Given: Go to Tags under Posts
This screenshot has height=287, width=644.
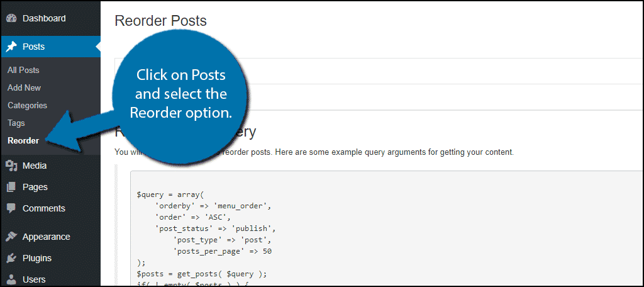Looking at the screenshot, I should pyautogui.click(x=16, y=123).
